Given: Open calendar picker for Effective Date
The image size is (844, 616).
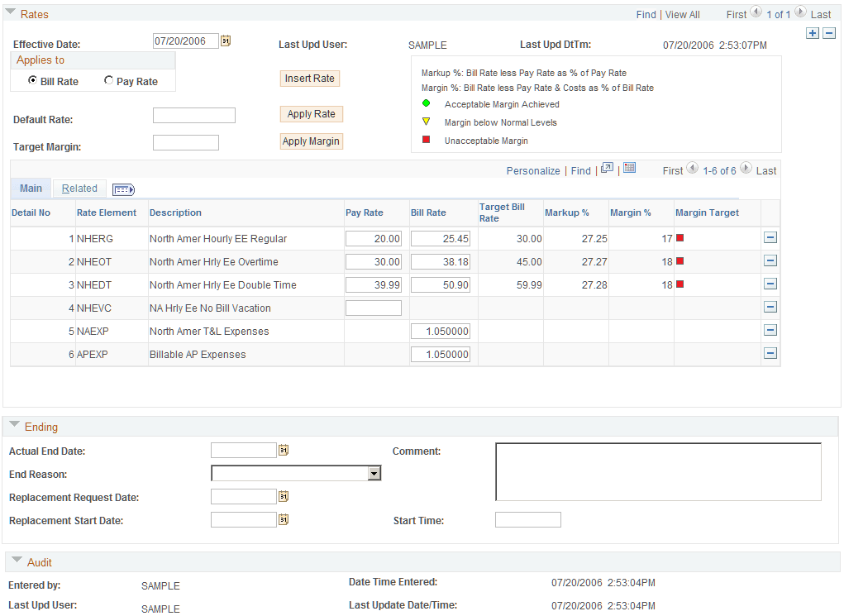Looking at the screenshot, I should 226,41.
